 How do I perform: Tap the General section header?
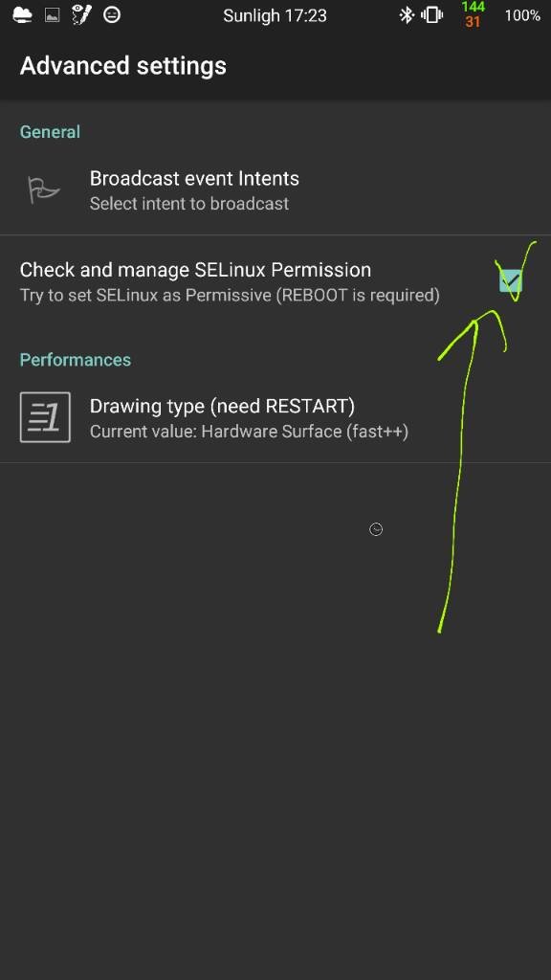[50, 132]
